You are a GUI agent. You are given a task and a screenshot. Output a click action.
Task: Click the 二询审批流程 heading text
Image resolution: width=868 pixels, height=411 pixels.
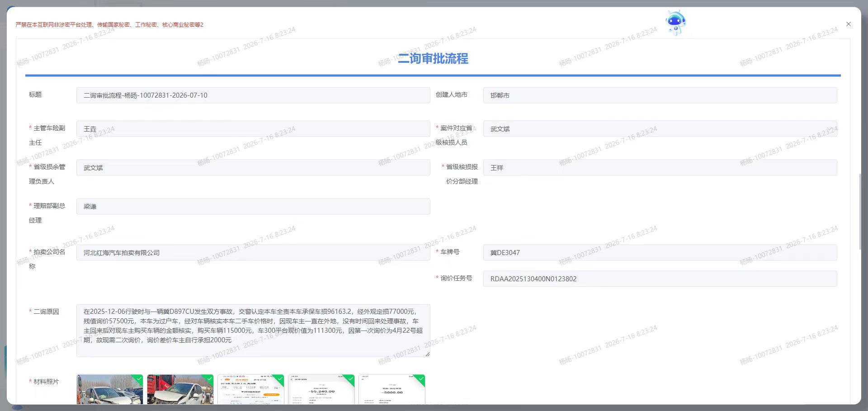coord(433,59)
